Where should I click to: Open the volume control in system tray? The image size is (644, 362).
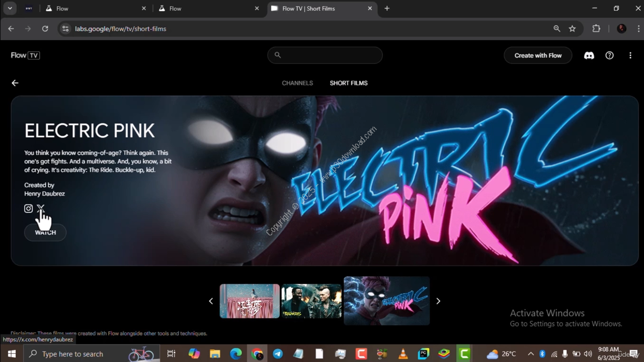tap(587, 354)
